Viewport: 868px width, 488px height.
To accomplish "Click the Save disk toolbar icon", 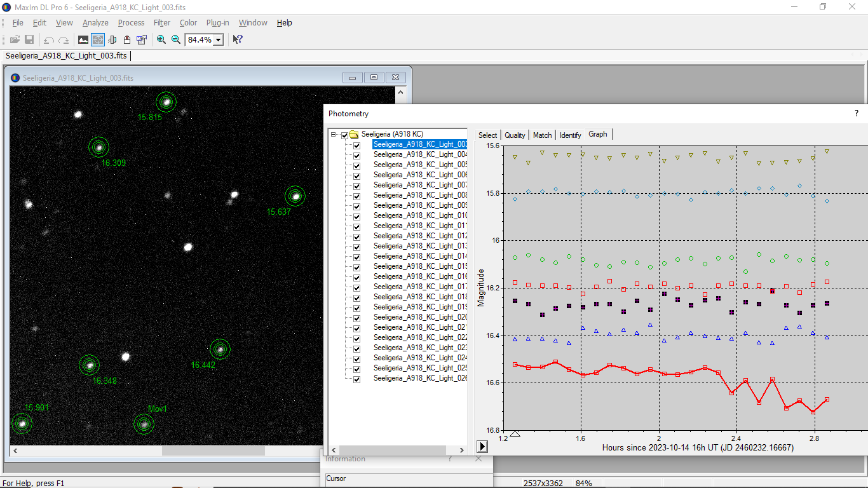I will (29, 39).
